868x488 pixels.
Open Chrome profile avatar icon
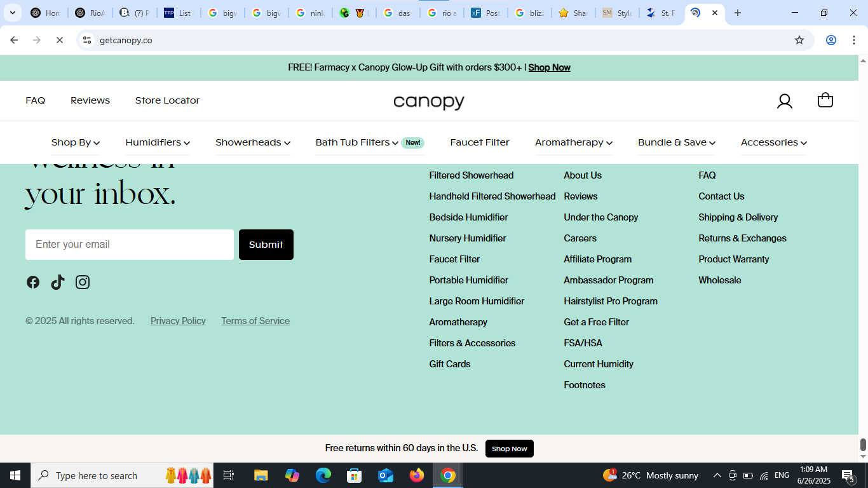(x=831, y=40)
